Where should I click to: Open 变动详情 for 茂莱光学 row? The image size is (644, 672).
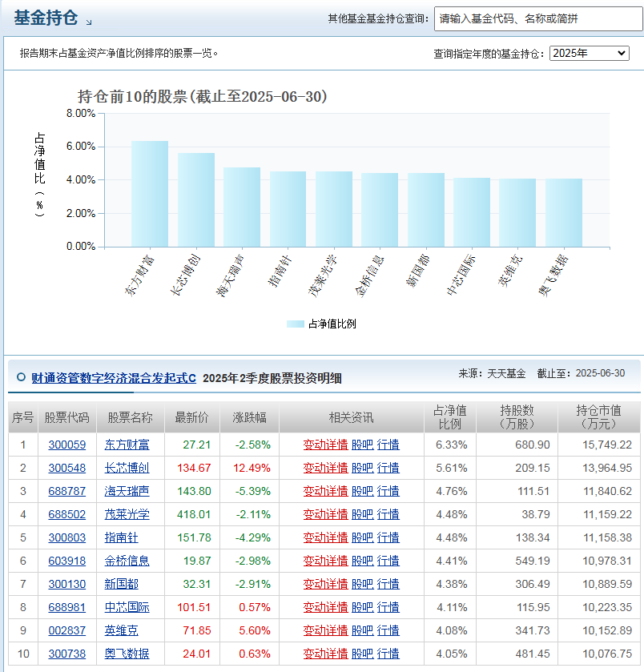pos(326,514)
